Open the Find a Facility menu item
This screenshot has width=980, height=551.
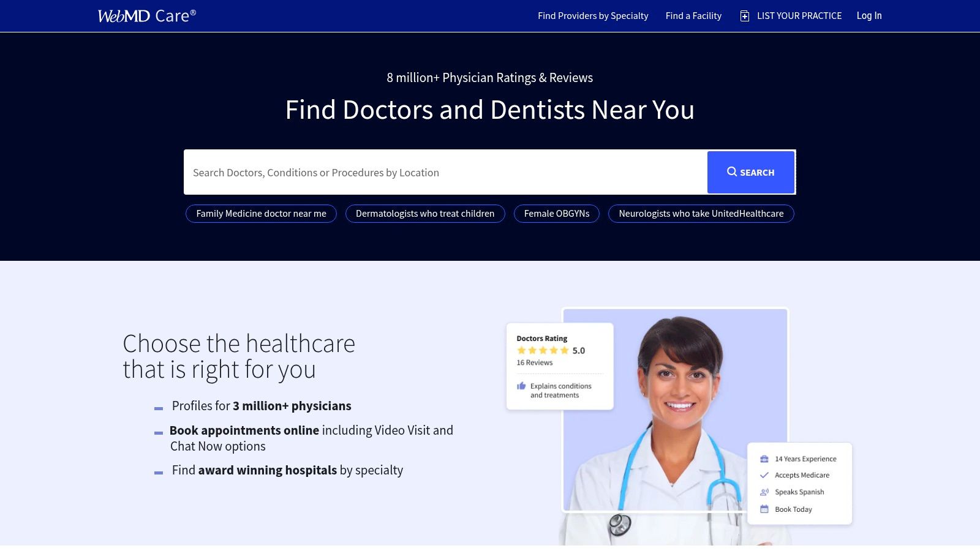tap(693, 16)
